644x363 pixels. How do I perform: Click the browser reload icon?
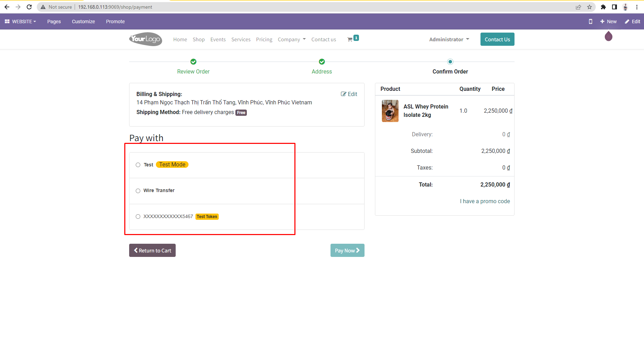pos(29,7)
